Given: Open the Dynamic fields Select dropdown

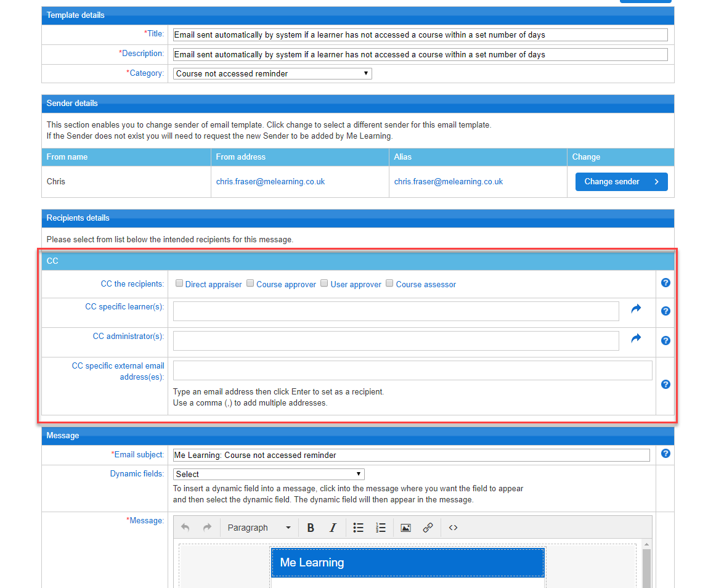Looking at the screenshot, I should pos(269,474).
